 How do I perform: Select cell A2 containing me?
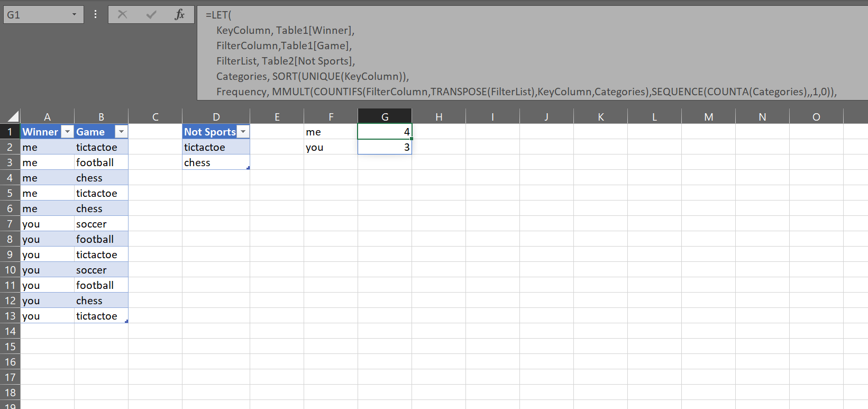tap(47, 147)
